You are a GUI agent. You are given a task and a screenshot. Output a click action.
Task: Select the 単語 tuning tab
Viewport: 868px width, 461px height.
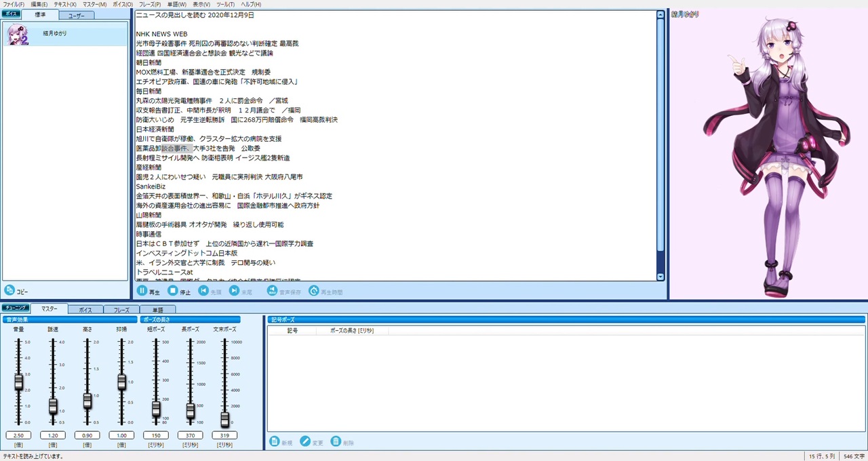[x=157, y=309]
